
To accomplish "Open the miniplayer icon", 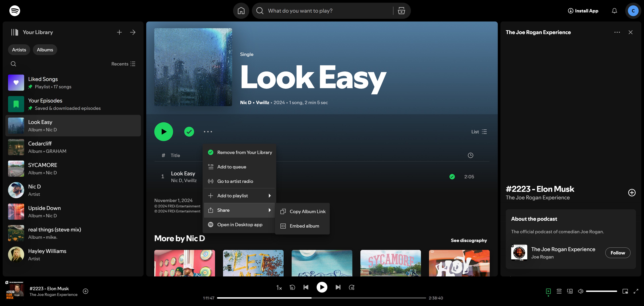I will (x=625, y=291).
